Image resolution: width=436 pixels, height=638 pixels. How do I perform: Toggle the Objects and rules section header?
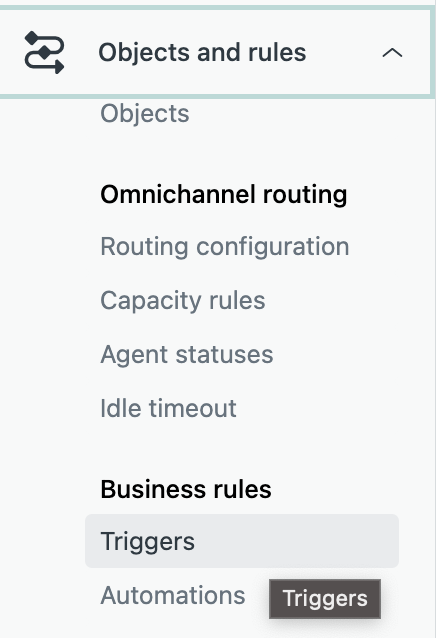pos(215,53)
